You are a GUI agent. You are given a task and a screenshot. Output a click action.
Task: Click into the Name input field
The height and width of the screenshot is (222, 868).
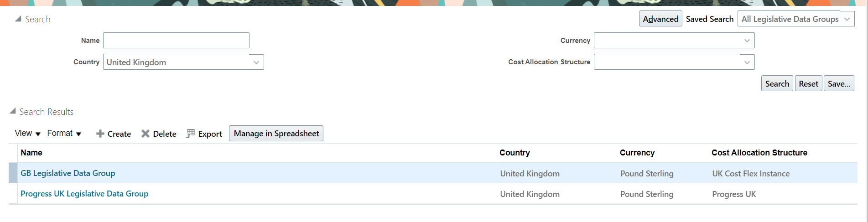click(176, 41)
